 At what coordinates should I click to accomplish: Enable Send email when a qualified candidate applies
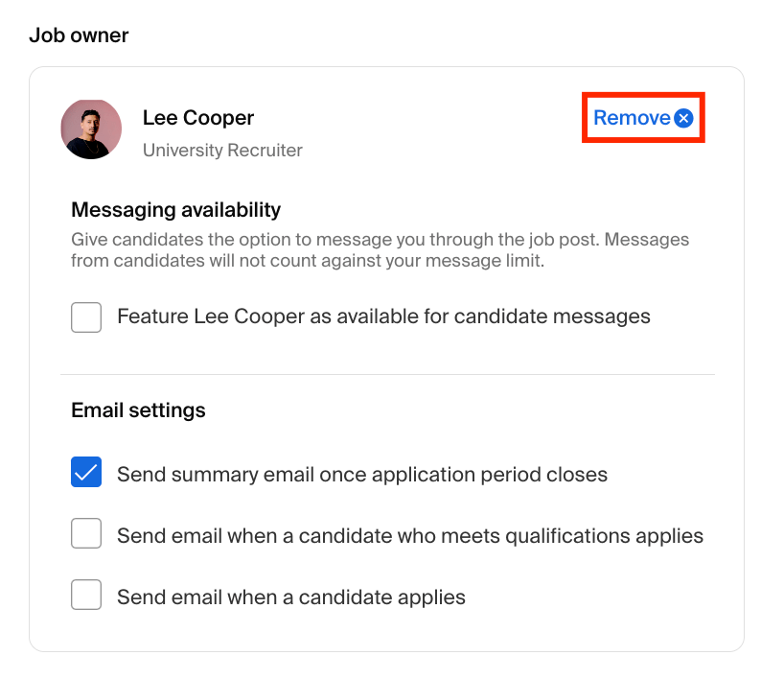tap(86, 533)
